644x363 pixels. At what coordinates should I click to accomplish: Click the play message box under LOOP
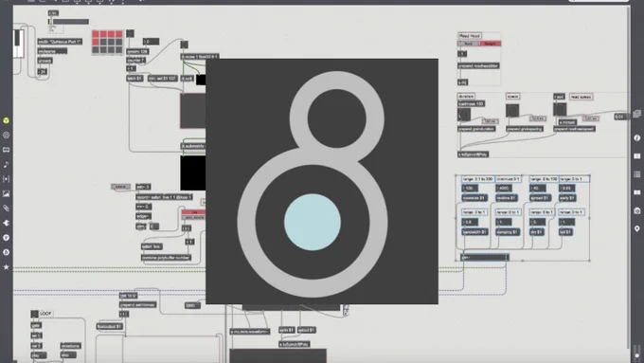click(x=39, y=355)
